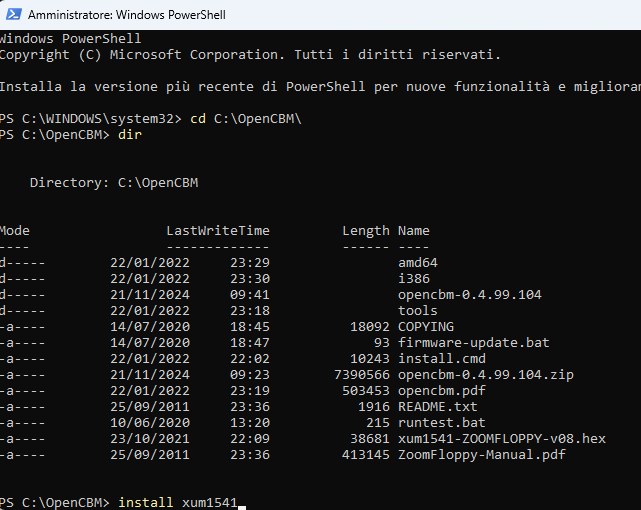Select the 'amd64' folder name
Viewport: 641px width, 510px height.
pos(418,263)
